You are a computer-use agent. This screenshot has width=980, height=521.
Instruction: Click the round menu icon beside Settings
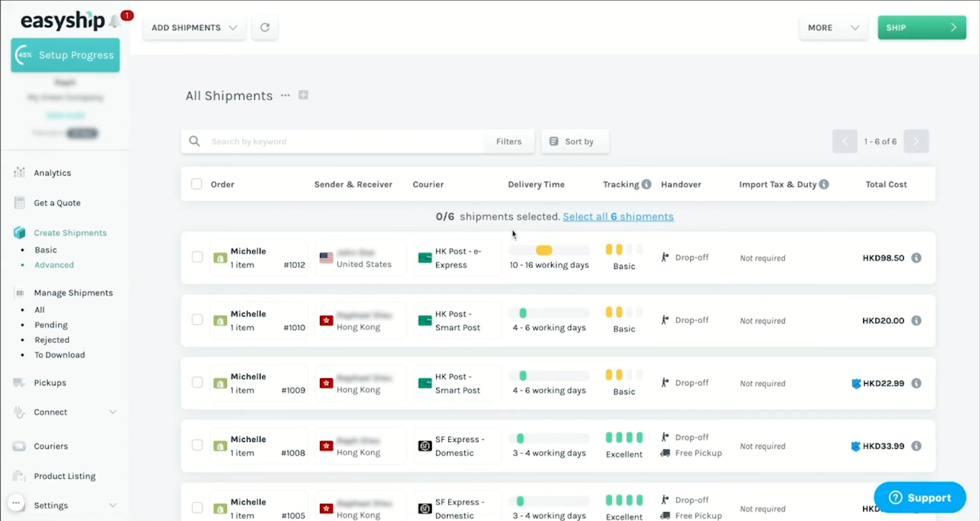coord(16,503)
